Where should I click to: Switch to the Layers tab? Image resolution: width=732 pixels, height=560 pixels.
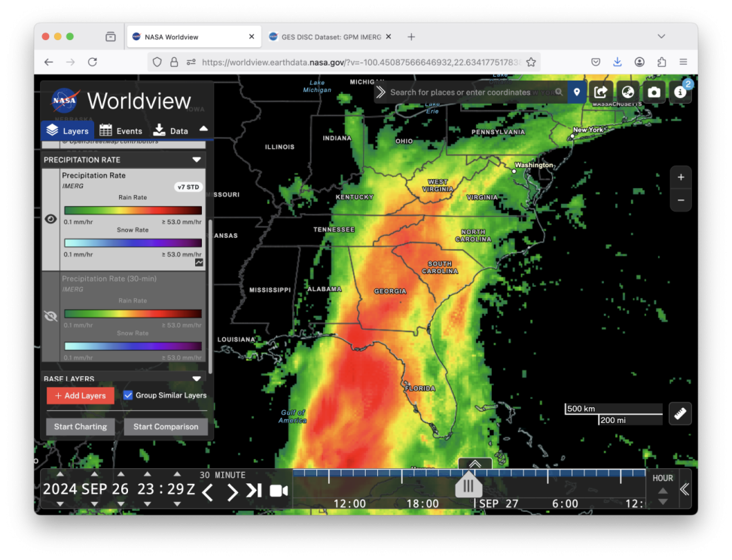coord(68,130)
